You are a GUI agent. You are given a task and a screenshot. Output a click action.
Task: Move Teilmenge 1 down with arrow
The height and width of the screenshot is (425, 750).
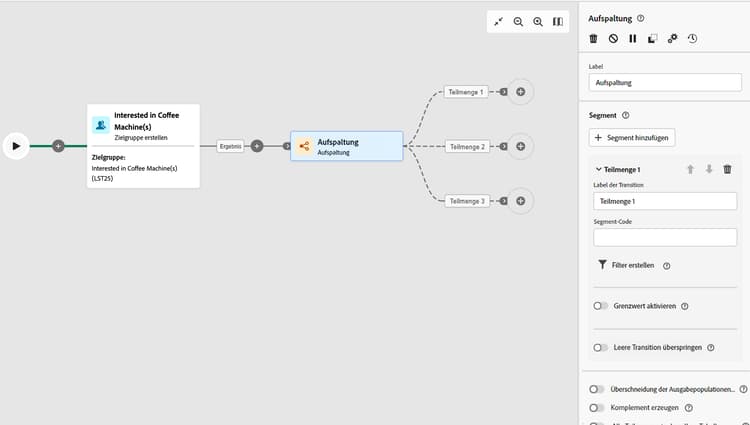[x=709, y=170]
